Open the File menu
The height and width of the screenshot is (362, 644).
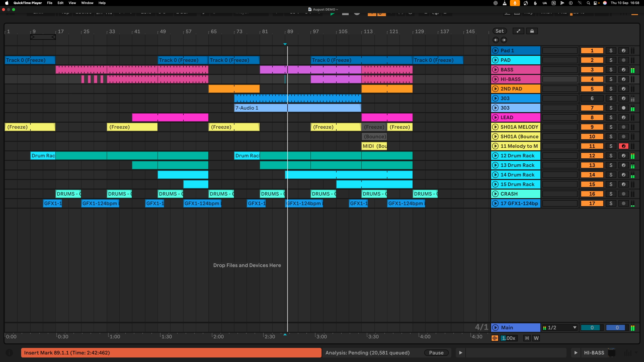[50, 3]
